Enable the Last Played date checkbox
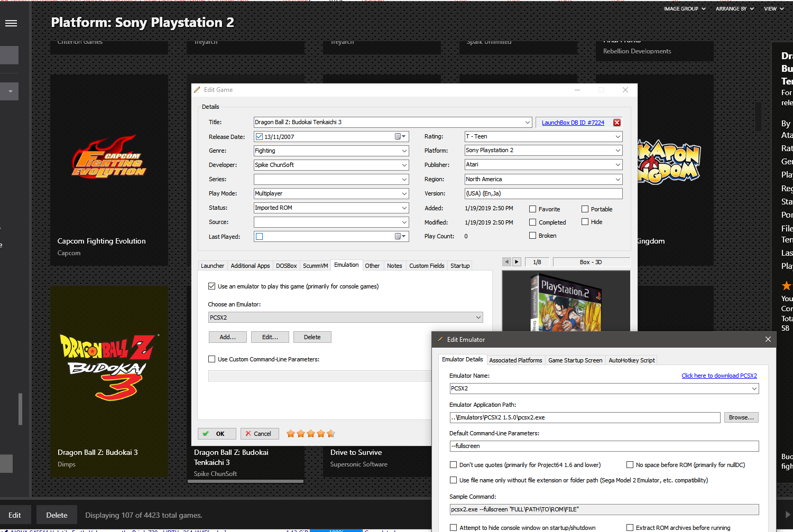This screenshot has width=793, height=532. pos(259,236)
